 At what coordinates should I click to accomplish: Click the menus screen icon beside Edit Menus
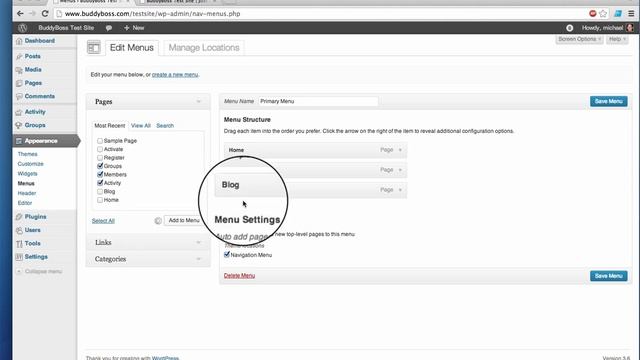coord(93,48)
